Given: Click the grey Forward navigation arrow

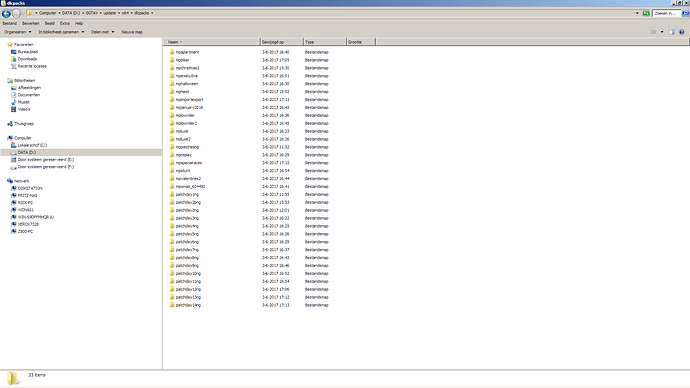Looking at the screenshot, I should coord(16,14).
